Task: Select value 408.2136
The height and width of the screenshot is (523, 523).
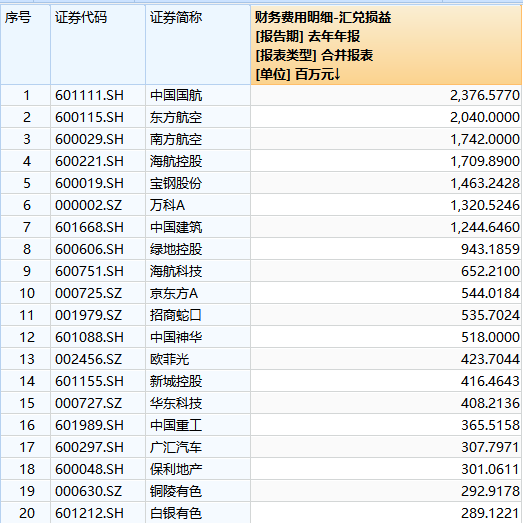Action: 490,404
